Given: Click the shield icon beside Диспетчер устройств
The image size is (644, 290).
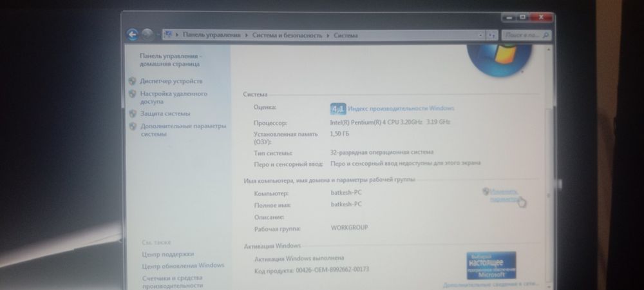Looking at the screenshot, I should tap(132, 81).
